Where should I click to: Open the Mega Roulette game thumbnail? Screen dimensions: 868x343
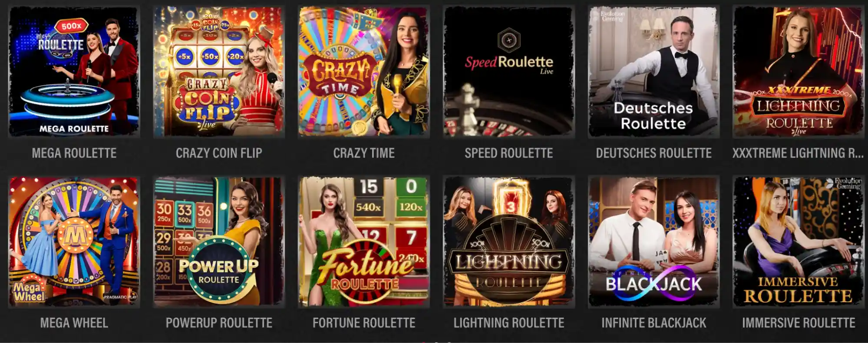coord(74,72)
